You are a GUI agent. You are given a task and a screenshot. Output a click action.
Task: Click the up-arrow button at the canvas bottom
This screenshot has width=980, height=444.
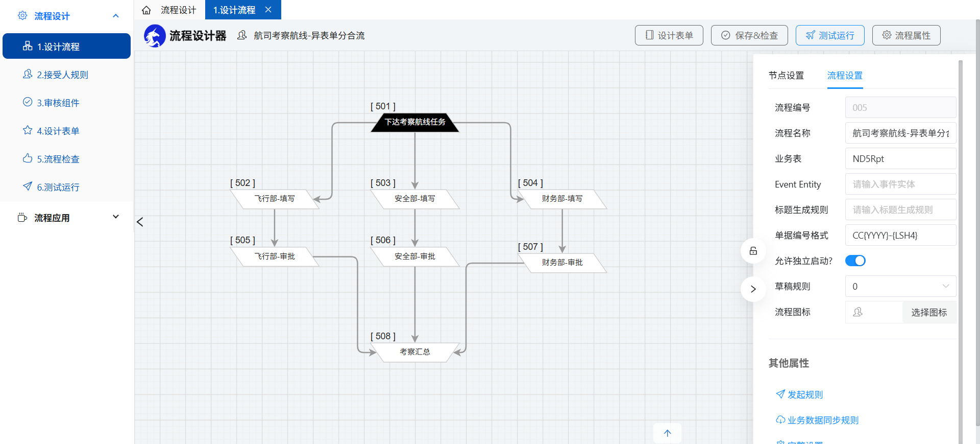click(667, 433)
